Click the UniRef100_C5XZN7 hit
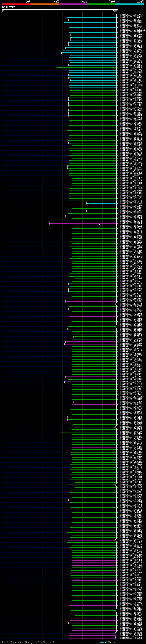This screenshot has height=644, width=146. click(131, 90)
